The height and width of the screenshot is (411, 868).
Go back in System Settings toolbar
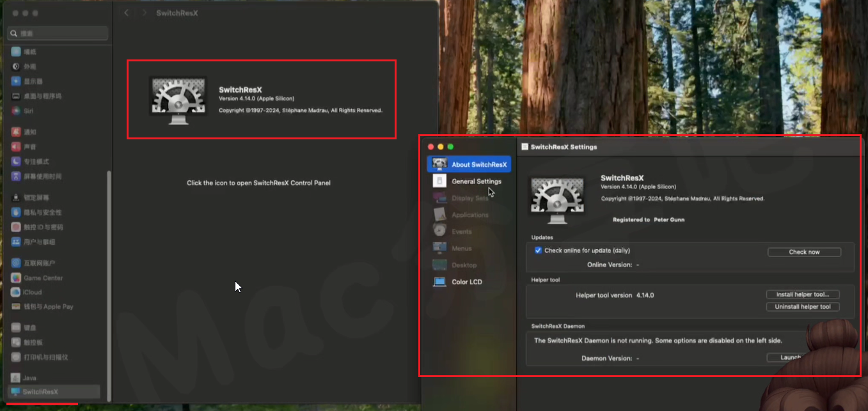[127, 13]
